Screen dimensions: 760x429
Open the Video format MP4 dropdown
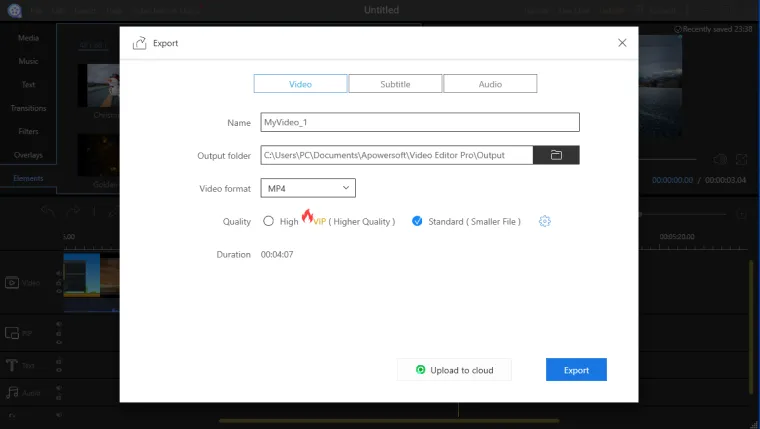point(308,188)
